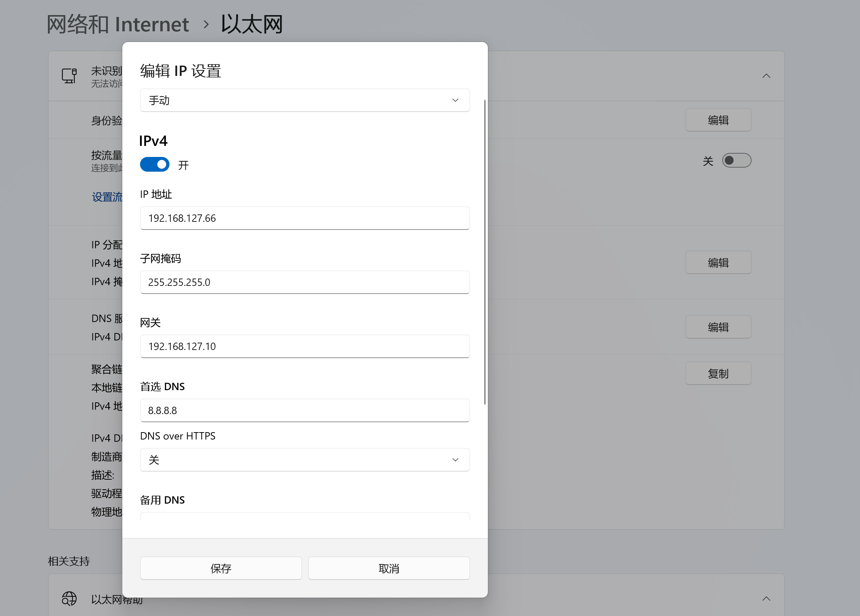Click 编辑 button beside DNS server

point(718,327)
